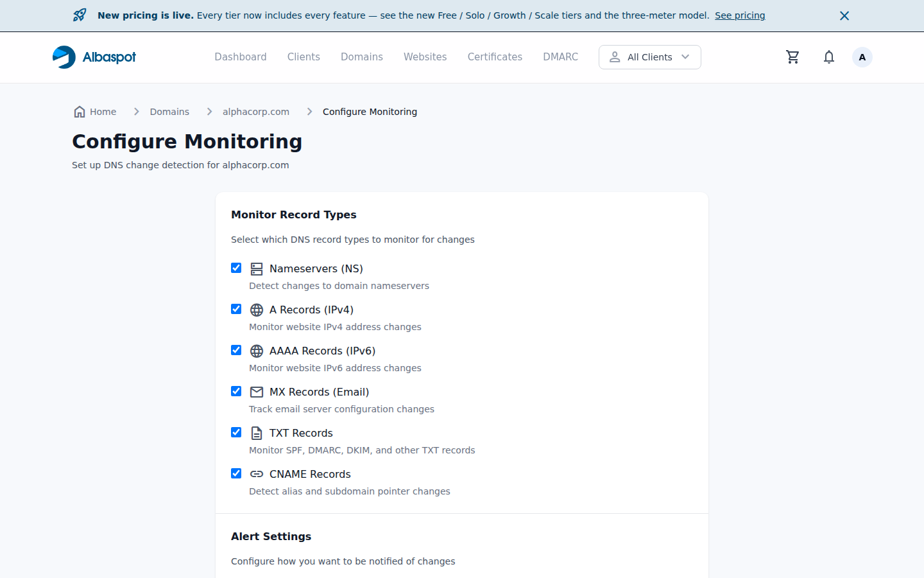Click the Configure Monitoring breadcrumb

click(370, 112)
